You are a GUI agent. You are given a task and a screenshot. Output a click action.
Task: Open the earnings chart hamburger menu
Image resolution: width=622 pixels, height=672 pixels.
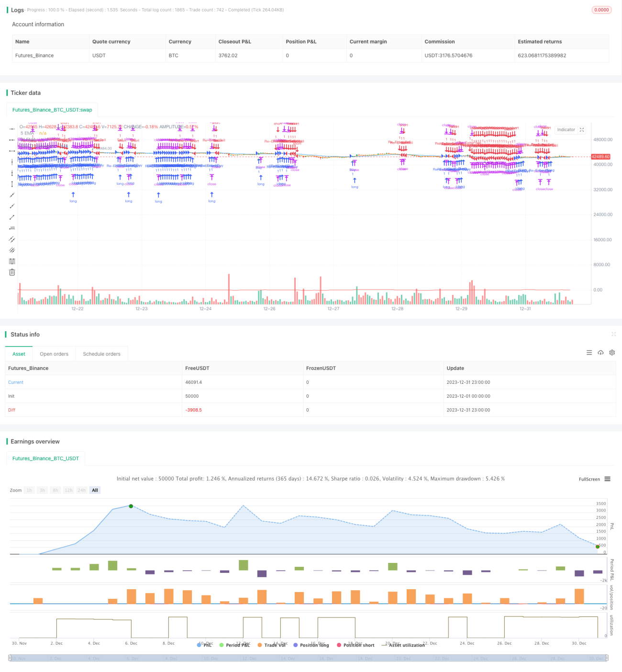pyautogui.click(x=607, y=479)
